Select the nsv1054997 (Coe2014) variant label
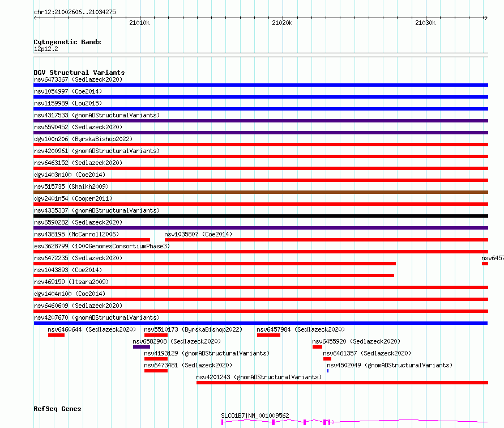504x428 pixels. [x=68, y=91]
